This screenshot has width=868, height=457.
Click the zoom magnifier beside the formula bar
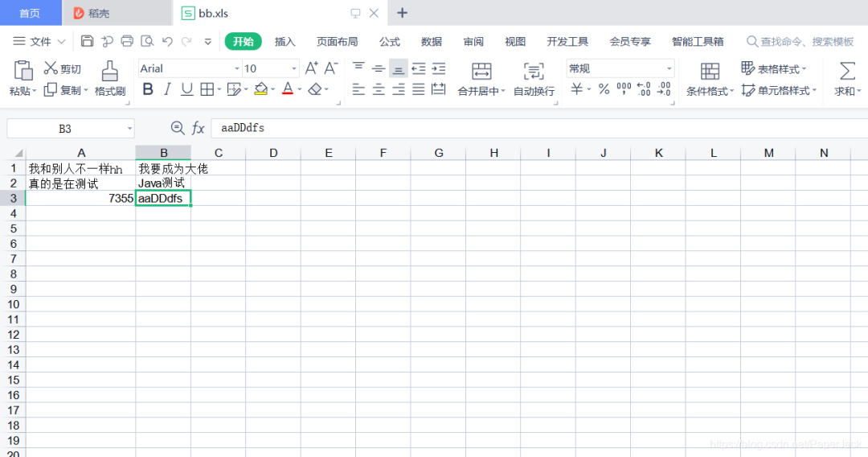177,129
